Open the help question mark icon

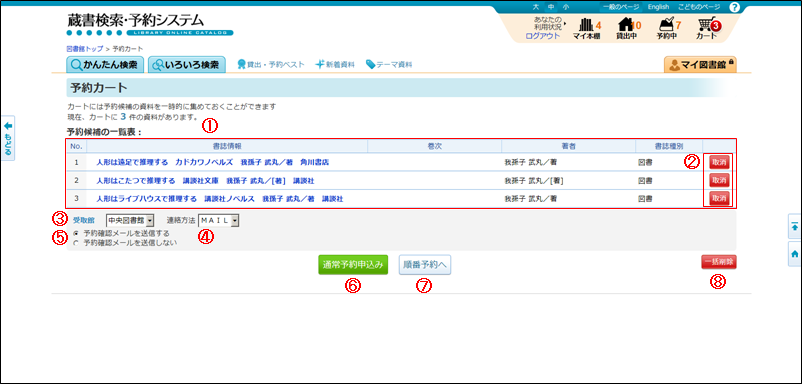pos(734,7)
